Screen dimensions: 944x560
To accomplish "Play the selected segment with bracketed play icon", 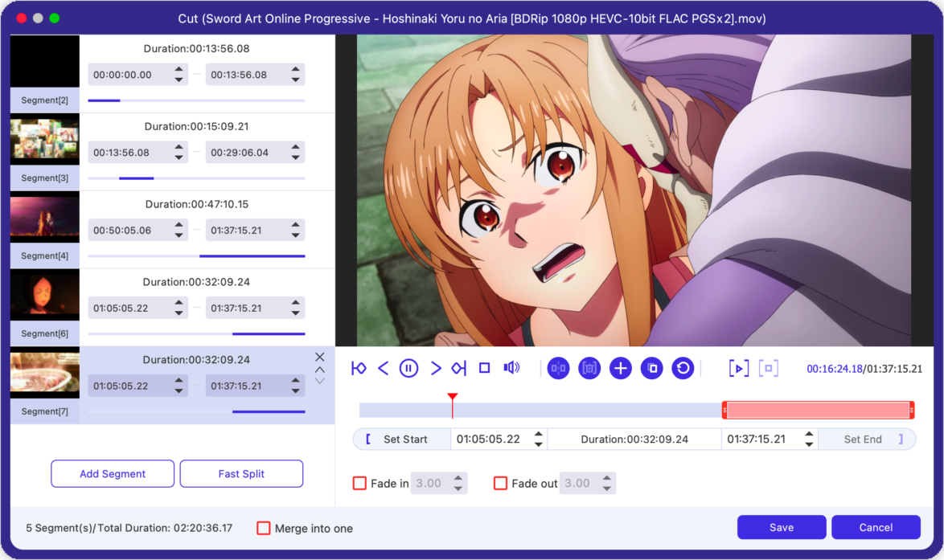I will point(739,368).
